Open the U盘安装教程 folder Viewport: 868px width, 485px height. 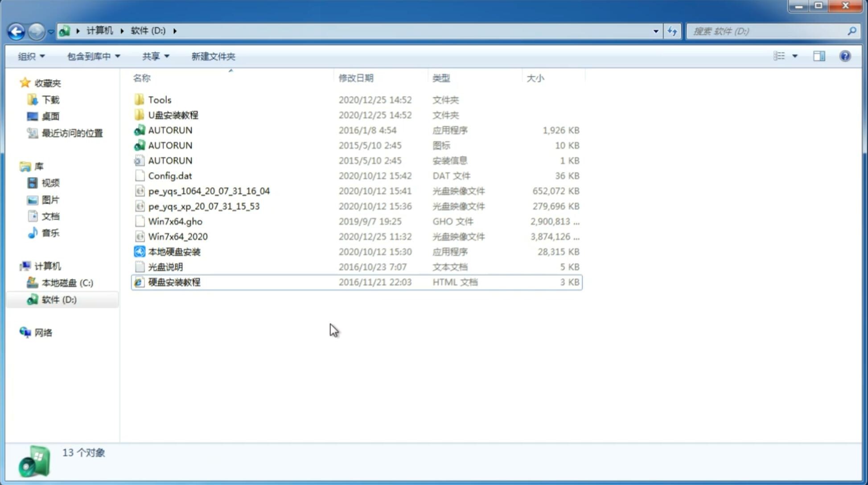click(x=173, y=115)
